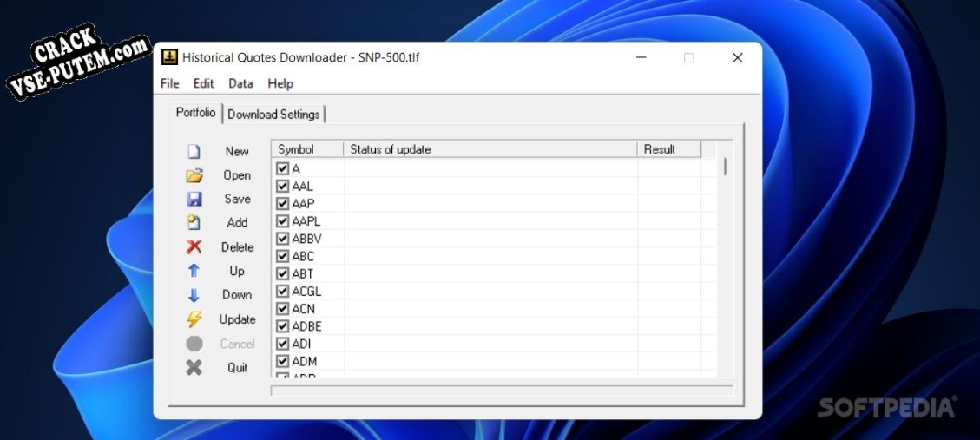Select the ABT symbol text
Screen dimensions: 980x440
pyautogui.click(x=303, y=273)
